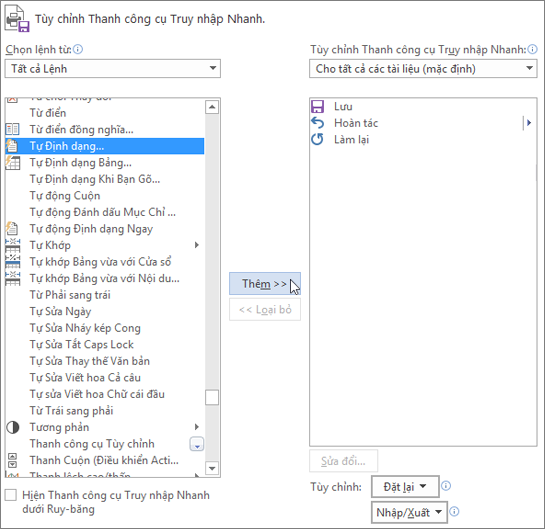This screenshot has height=529, width=545.
Task: Select Từ điển in command list
Action: (x=105, y=113)
